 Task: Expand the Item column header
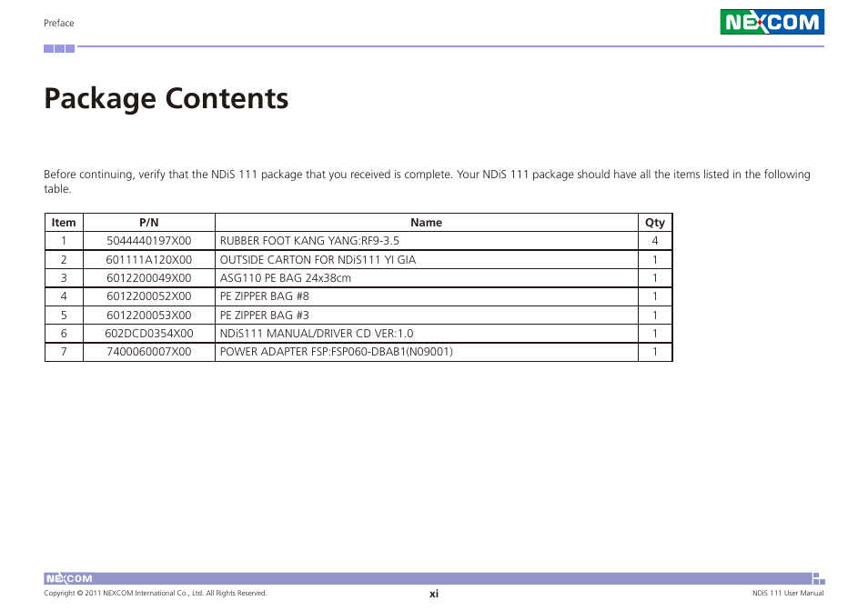click(64, 222)
